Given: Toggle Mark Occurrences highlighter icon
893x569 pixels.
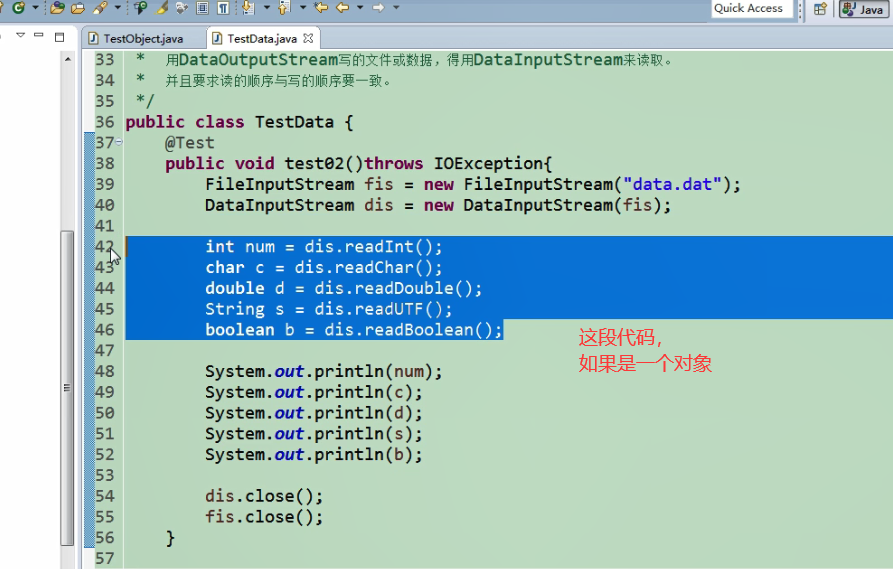Looking at the screenshot, I should 162,7.
